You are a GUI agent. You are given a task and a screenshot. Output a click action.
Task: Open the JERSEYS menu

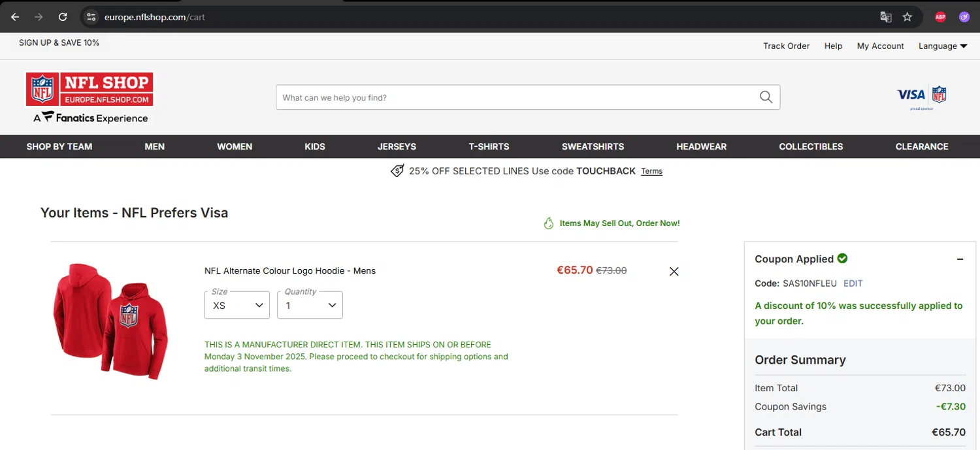(x=397, y=146)
